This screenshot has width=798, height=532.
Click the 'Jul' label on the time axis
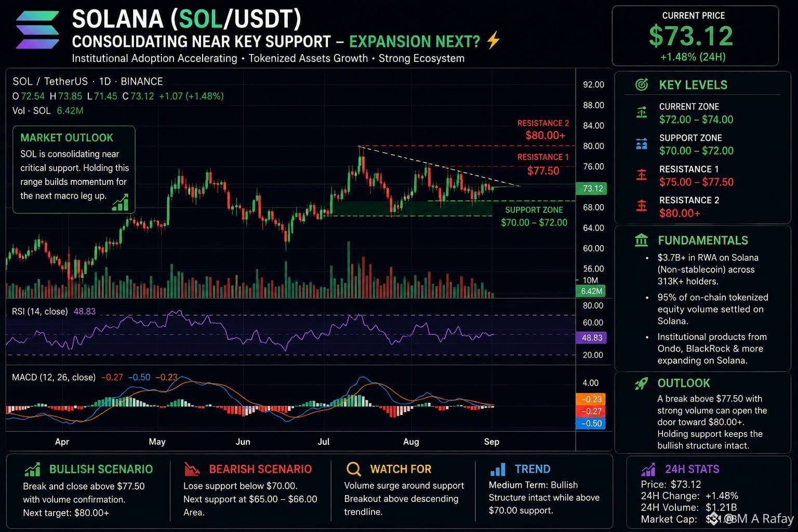(x=323, y=442)
